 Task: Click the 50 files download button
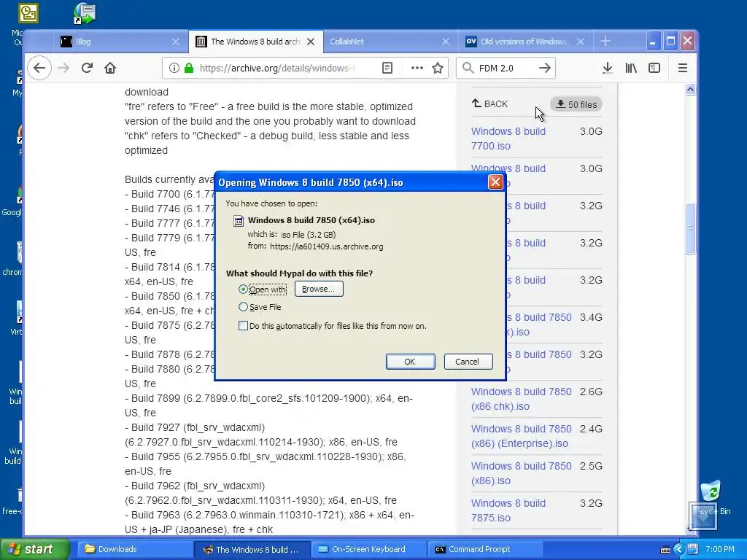point(576,104)
